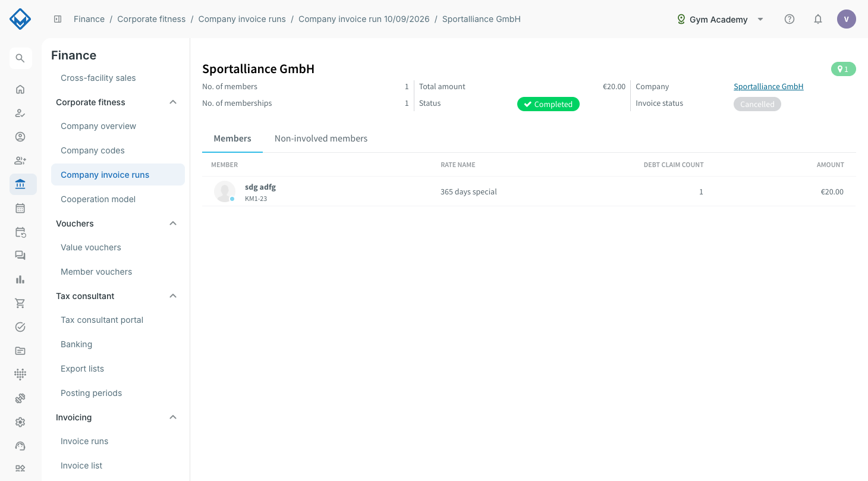Toggle the sidebar panel collapse icon
This screenshot has height=481, width=868.
pyautogui.click(x=58, y=19)
